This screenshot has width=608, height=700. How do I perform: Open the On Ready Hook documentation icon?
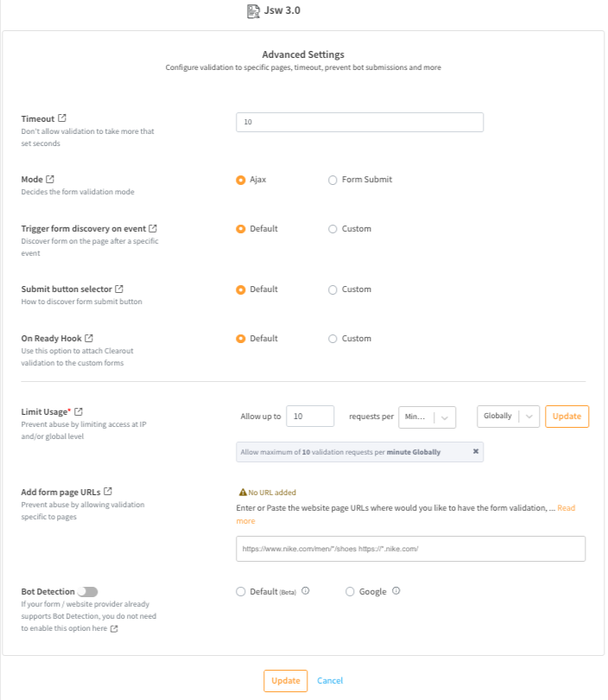click(x=89, y=338)
